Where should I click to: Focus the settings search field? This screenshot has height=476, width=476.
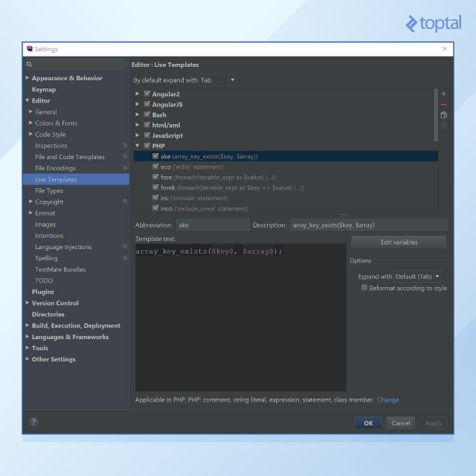click(x=76, y=65)
